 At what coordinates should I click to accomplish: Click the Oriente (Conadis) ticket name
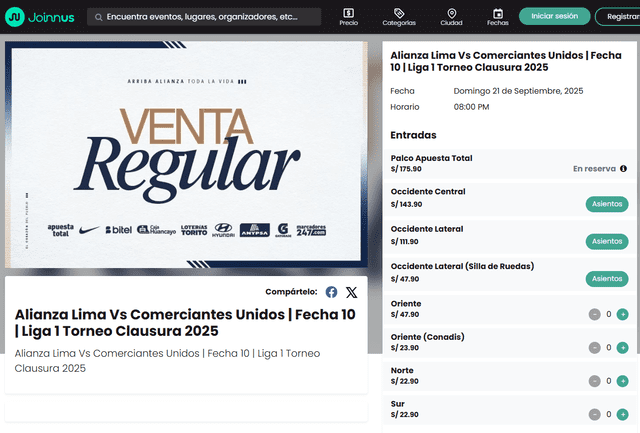tap(427, 337)
